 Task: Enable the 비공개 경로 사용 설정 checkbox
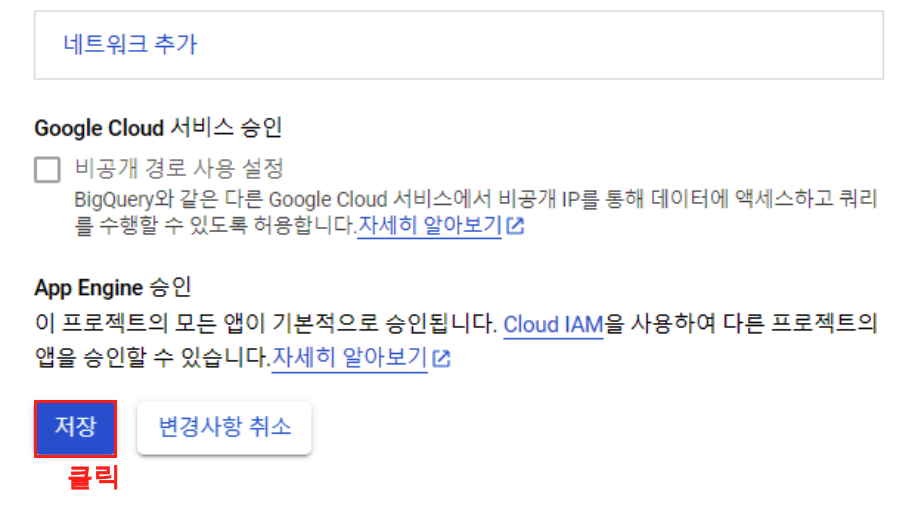click(47, 170)
